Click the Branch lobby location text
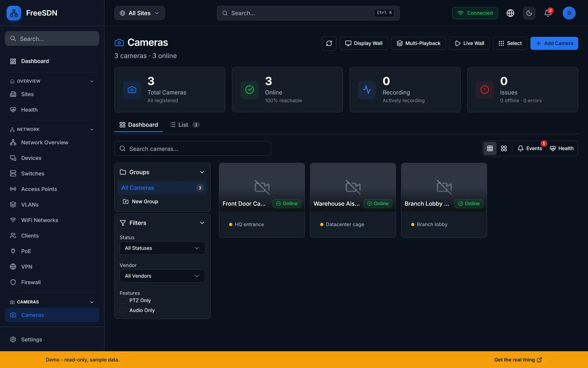This screenshot has width=588, height=368. pos(432,224)
